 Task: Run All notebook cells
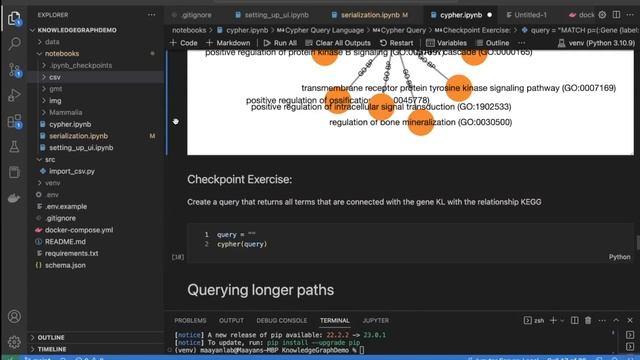[280, 43]
